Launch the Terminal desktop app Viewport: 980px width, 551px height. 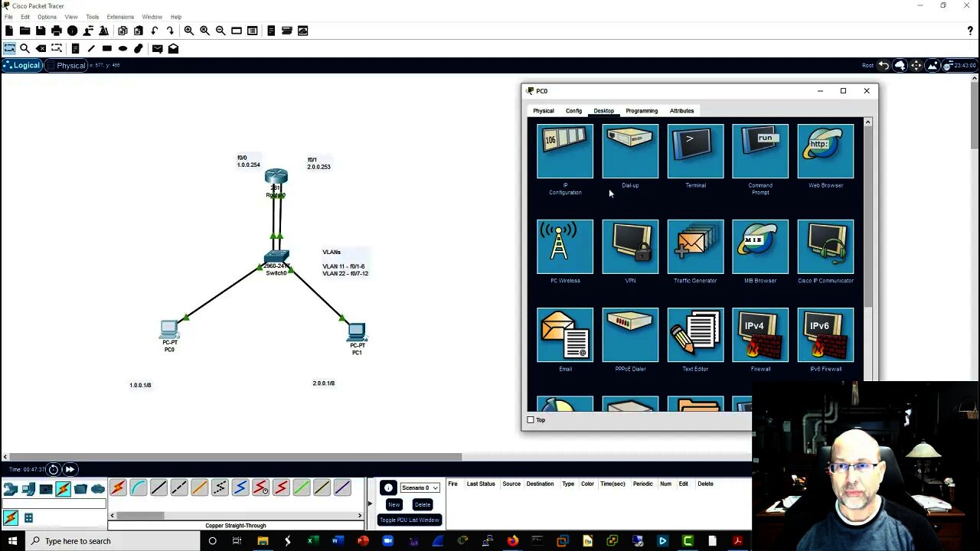pos(695,152)
